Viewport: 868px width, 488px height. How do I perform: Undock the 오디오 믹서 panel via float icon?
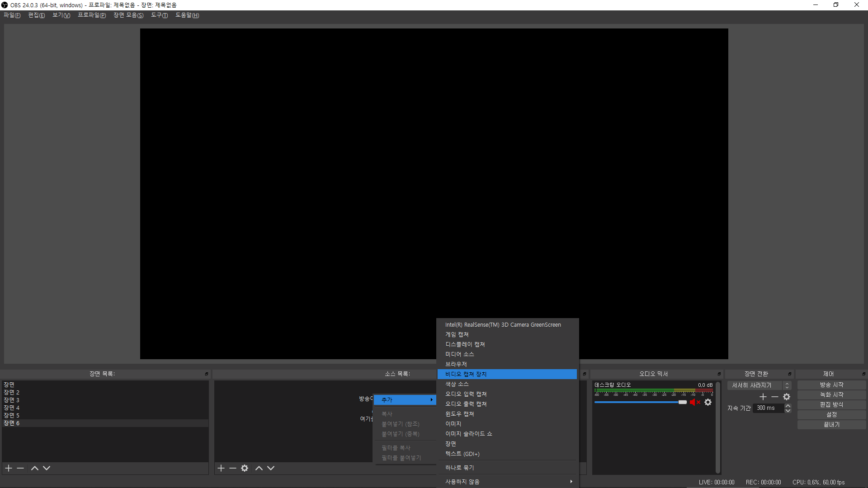719,374
